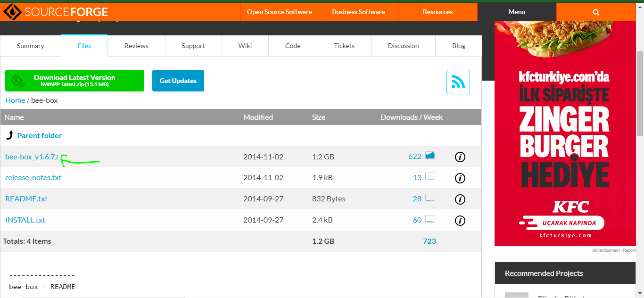Image resolution: width=644 pixels, height=298 pixels.
Task: Switch to the Wiki tab
Action: click(x=245, y=46)
